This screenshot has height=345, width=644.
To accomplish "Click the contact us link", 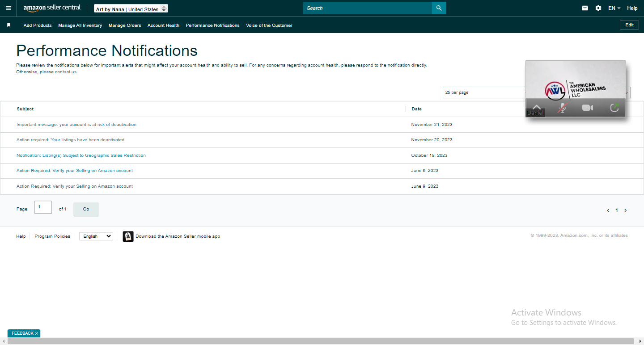I will click(x=66, y=72).
